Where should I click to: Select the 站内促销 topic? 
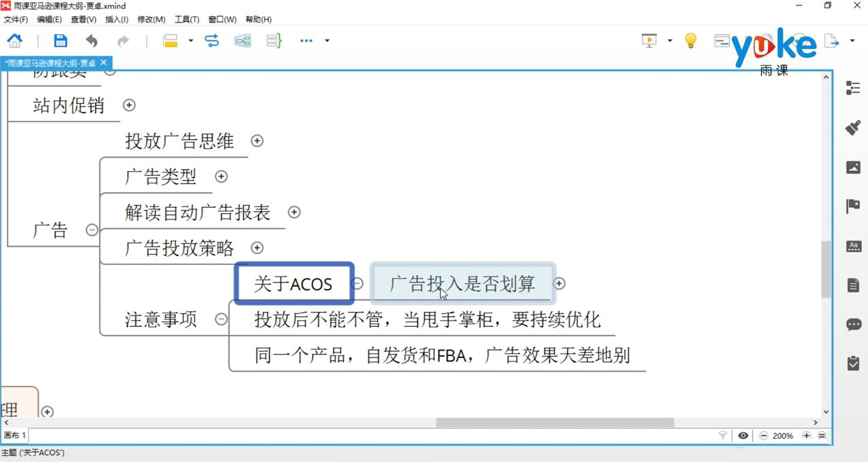coord(68,105)
